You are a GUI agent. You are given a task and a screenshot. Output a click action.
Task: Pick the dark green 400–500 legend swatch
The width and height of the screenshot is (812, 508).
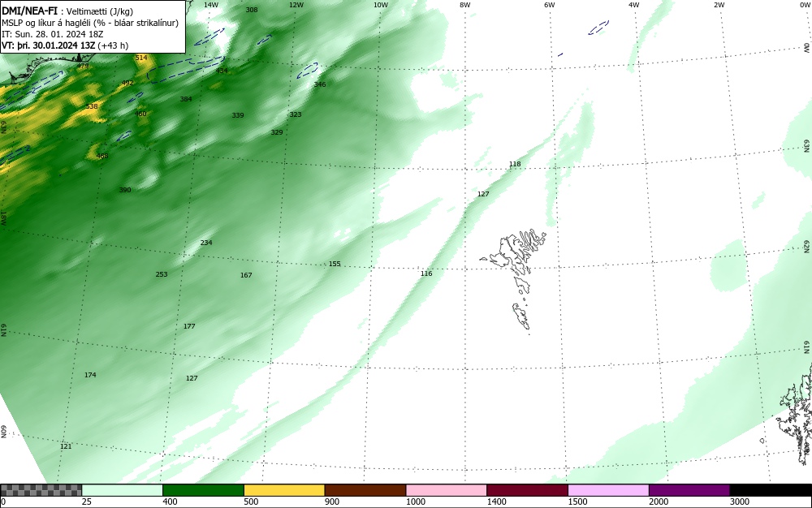tap(203, 490)
